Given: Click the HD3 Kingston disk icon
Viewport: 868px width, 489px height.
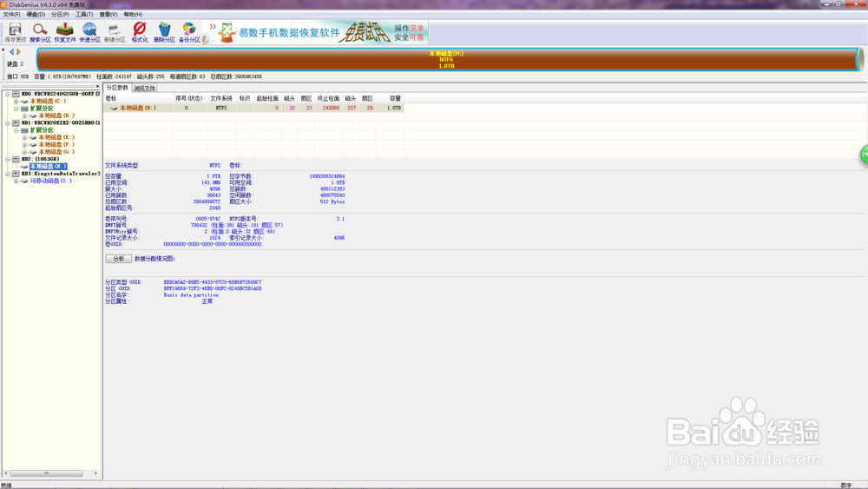Looking at the screenshot, I should (x=16, y=174).
